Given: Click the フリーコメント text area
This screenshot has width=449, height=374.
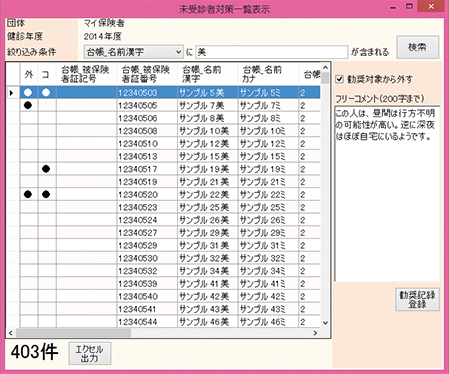Looking at the screenshot, I should click(x=387, y=194).
